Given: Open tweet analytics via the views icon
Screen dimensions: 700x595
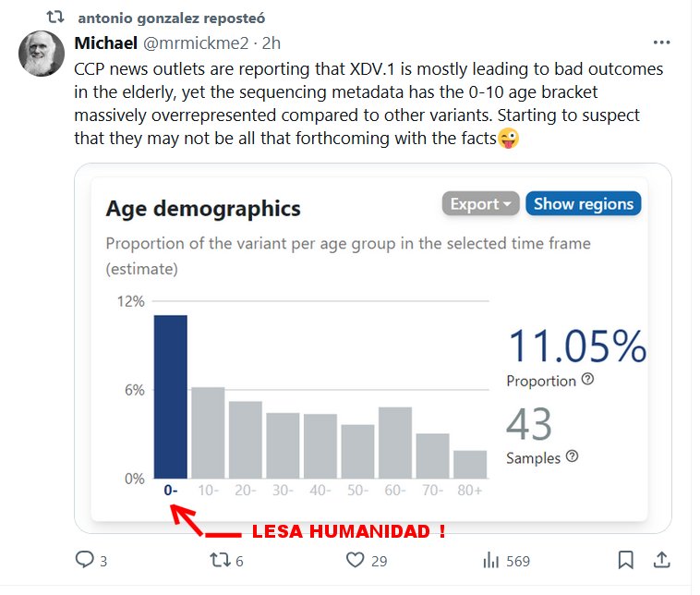Looking at the screenshot, I should coord(491,560).
